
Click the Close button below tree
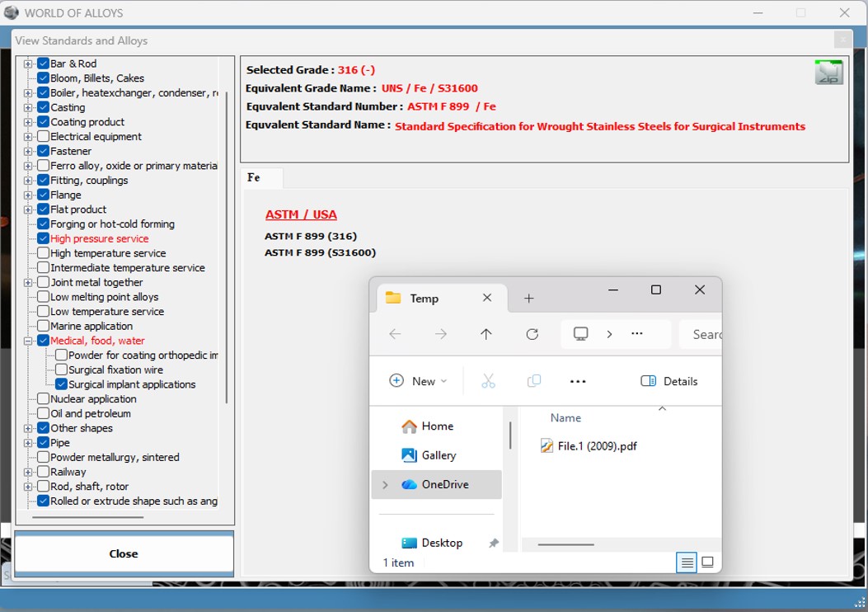(x=124, y=553)
